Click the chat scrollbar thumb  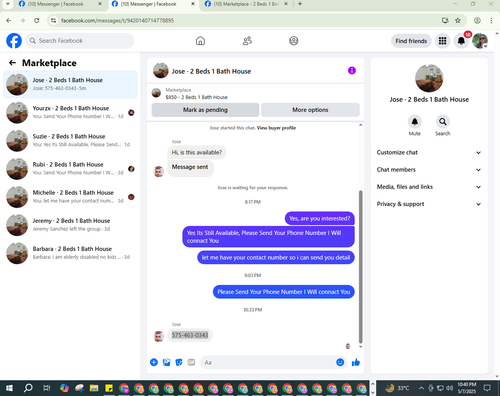[360, 267]
